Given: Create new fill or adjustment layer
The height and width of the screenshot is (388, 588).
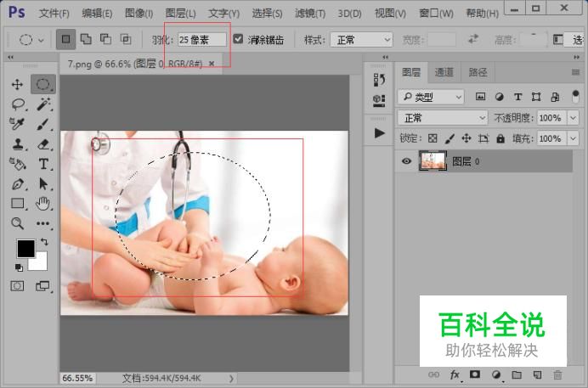Looking at the screenshot, I should pyautogui.click(x=496, y=374).
